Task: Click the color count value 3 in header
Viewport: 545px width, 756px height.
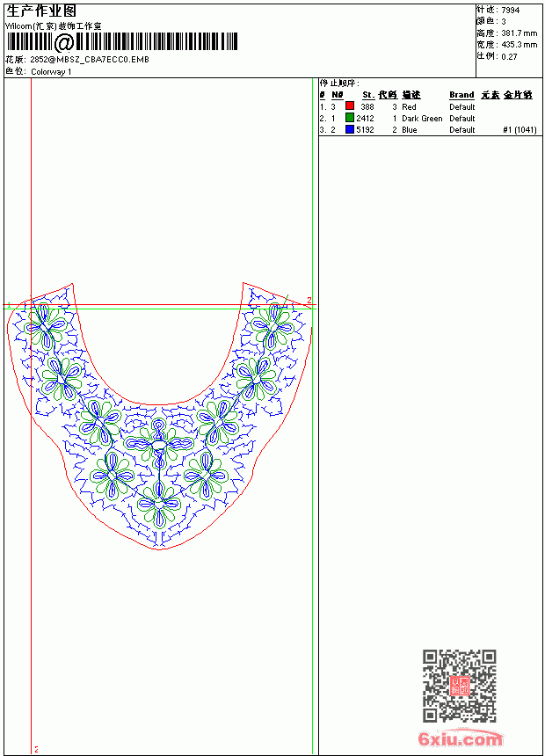Action: coord(504,22)
